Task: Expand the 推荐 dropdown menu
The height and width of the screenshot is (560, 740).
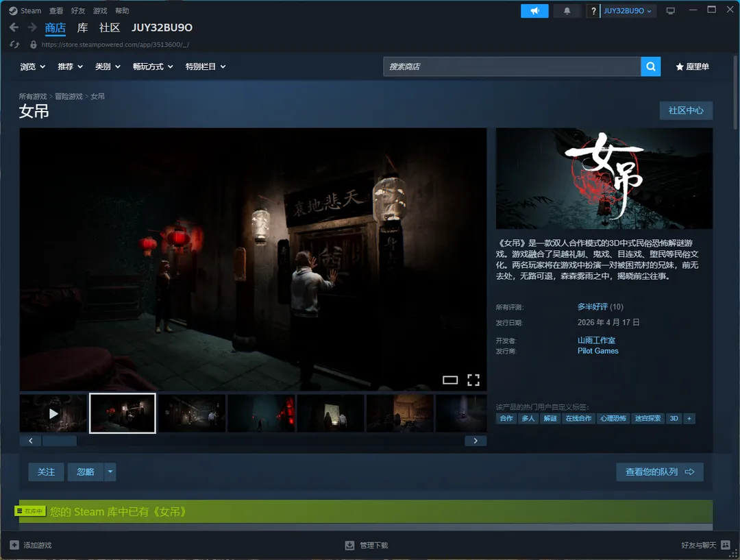Action: click(70, 66)
